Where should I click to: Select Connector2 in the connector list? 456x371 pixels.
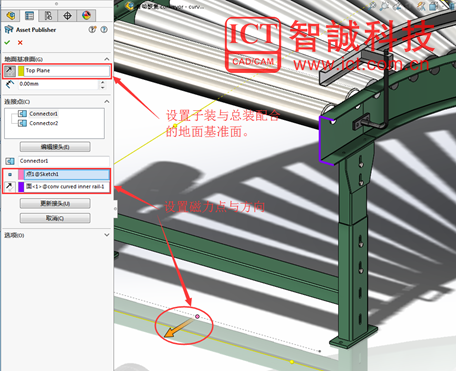point(44,123)
